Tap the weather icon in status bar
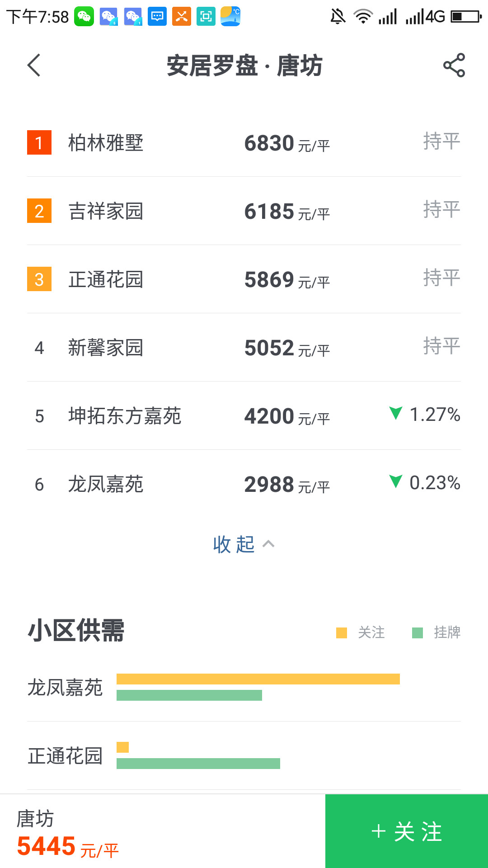 point(230,17)
